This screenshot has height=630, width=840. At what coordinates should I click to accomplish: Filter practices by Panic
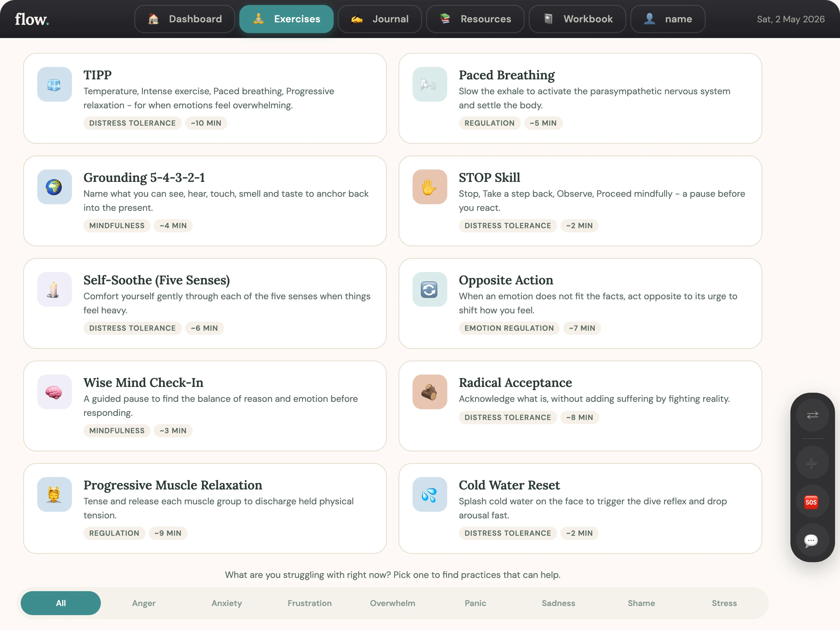475,603
